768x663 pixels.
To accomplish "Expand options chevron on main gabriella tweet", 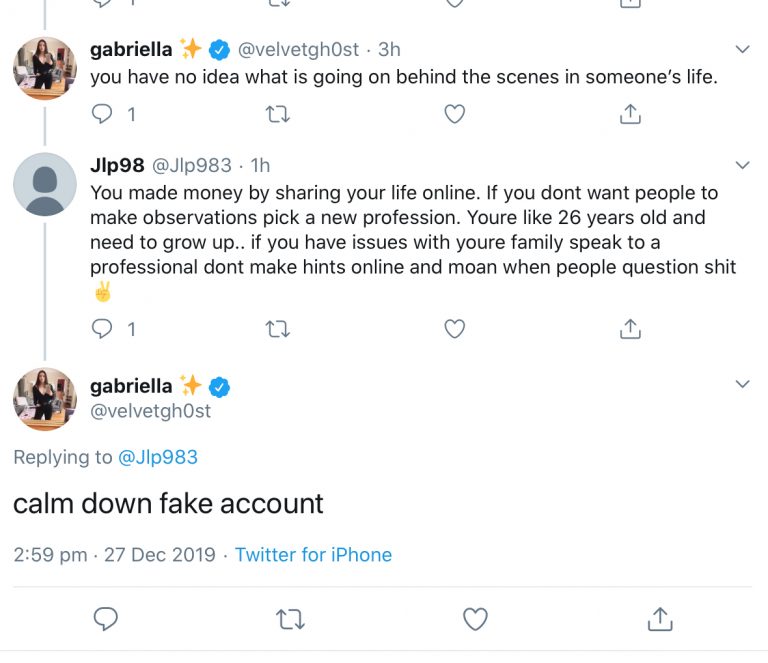I will [x=743, y=384].
